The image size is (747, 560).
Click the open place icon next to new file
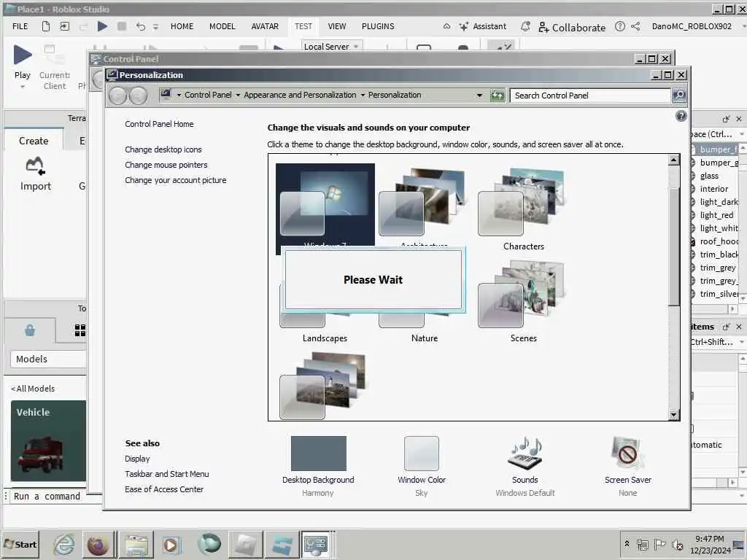click(64, 26)
